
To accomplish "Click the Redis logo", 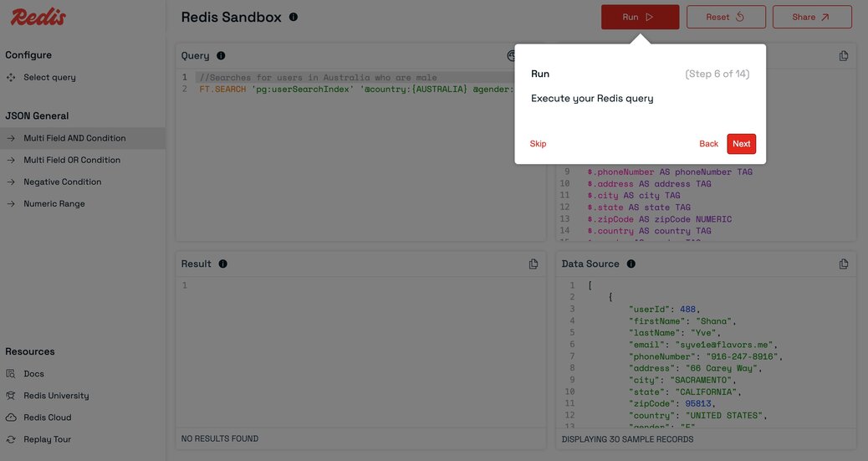I will 38,17.
